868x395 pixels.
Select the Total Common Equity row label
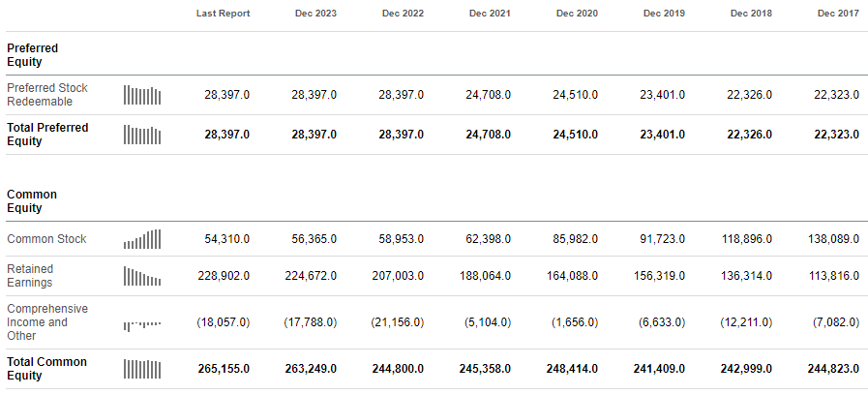coord(46,369)
